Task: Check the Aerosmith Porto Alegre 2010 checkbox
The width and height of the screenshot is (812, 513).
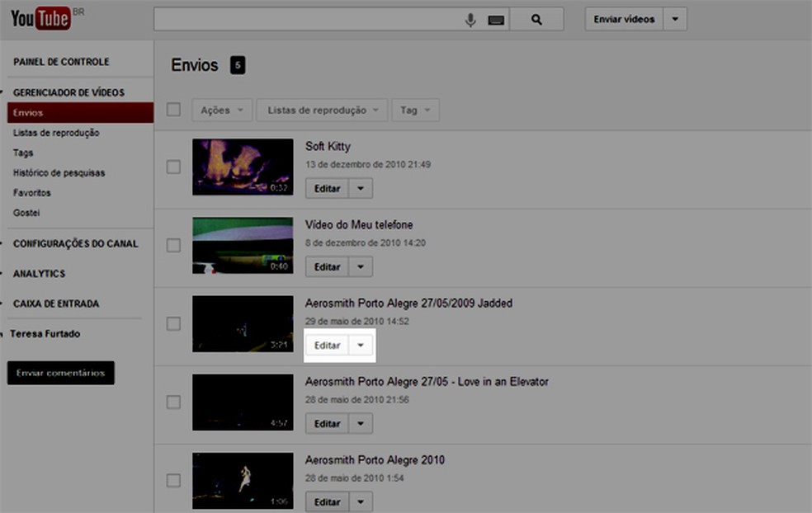Action: pyautogui.click(x=173, y=480)
